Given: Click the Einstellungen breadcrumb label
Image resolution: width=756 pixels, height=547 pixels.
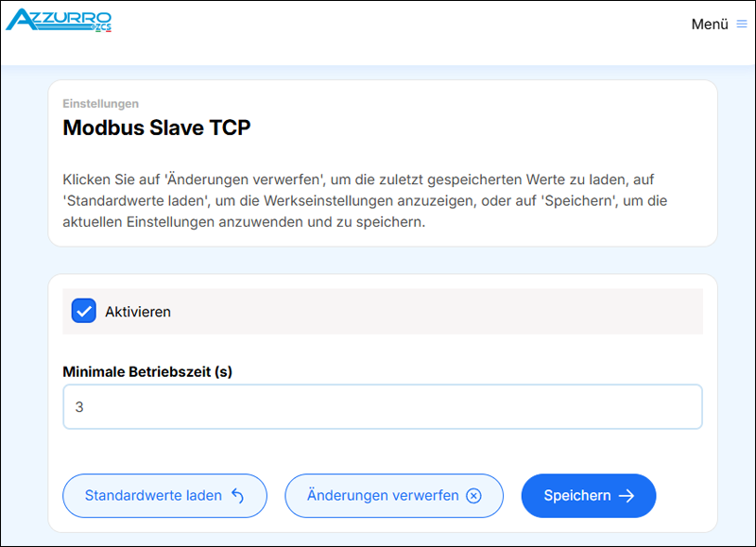Looking at the screenshot, I should pyautogui.click(x=101, y=104).
